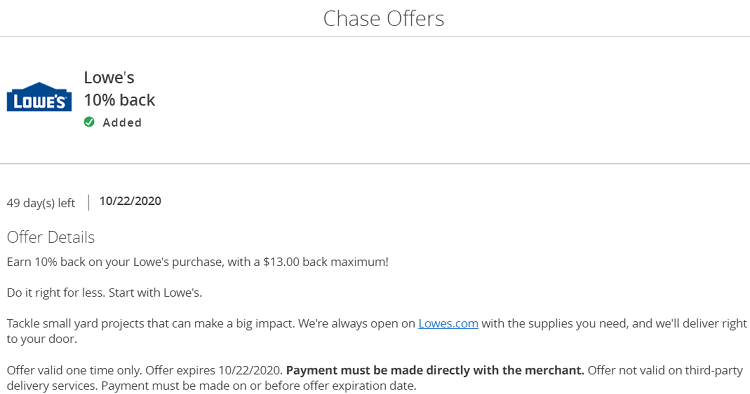This screenshot has width=750, height=394.
Task: Click the vertical divider beside days left
Action: (88, 203)
